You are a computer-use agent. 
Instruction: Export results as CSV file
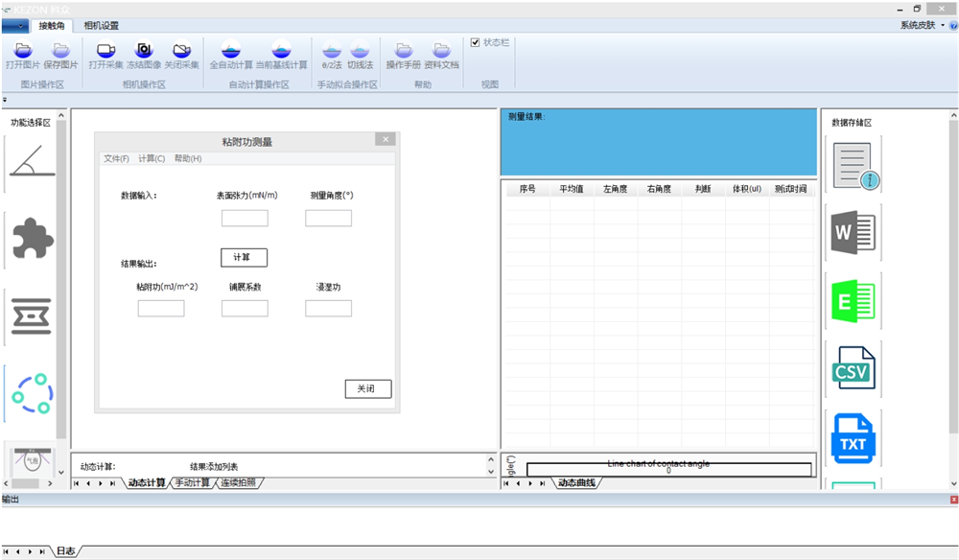tap(854, 368)
